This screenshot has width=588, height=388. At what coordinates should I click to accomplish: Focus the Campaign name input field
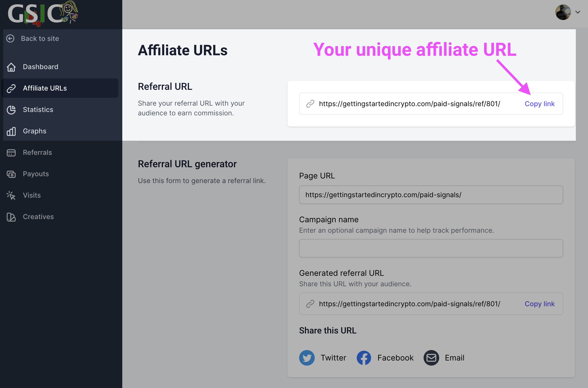[x=431, y=248]
